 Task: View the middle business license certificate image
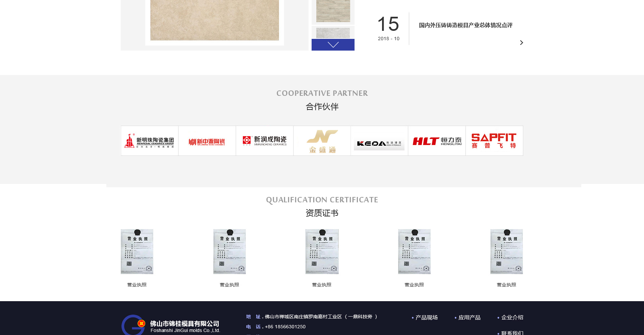coord(322,252)
